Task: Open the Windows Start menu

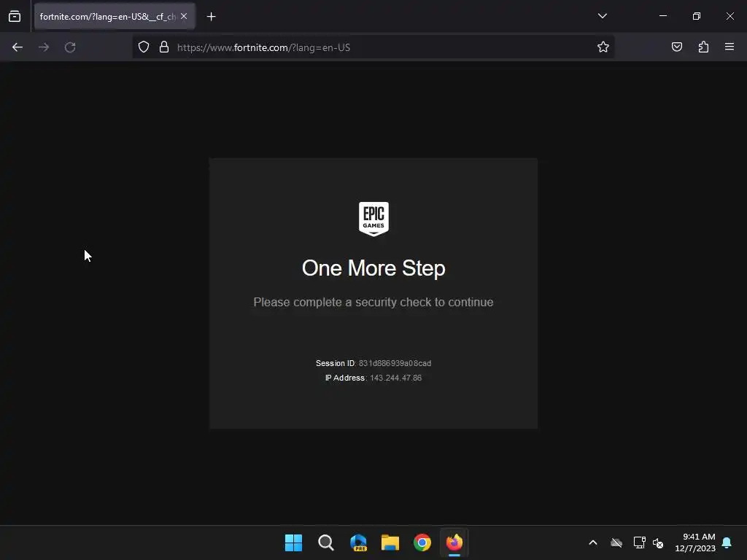Action: (293, 542)
